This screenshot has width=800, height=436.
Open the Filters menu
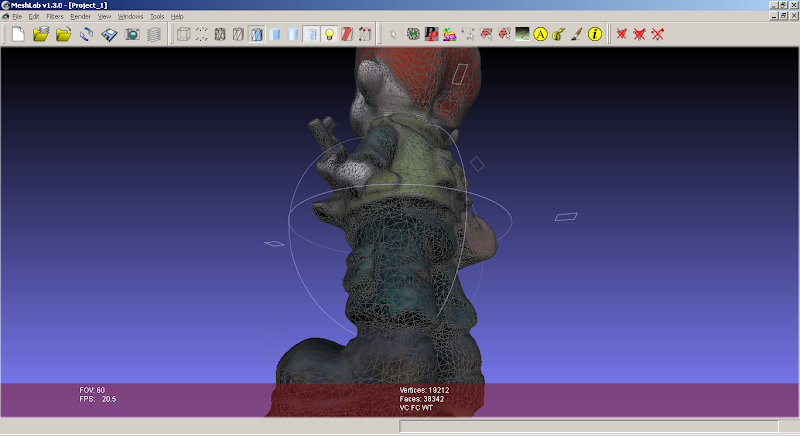[x=55, y=16]
